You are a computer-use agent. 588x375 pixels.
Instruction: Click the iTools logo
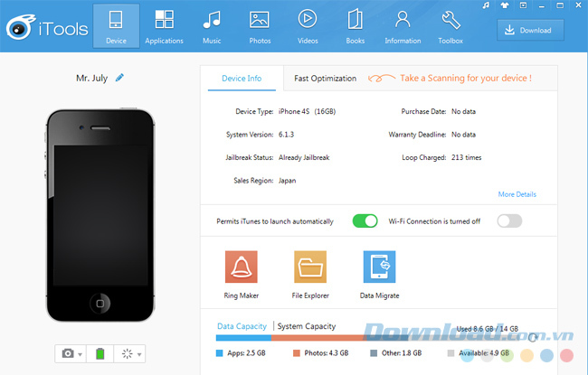click(x=47, y=27)
